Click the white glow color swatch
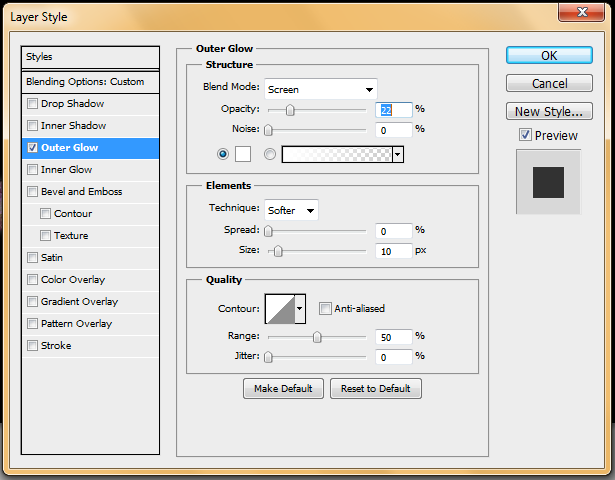The height and width of the screenshot is (480, 615). 242,154
